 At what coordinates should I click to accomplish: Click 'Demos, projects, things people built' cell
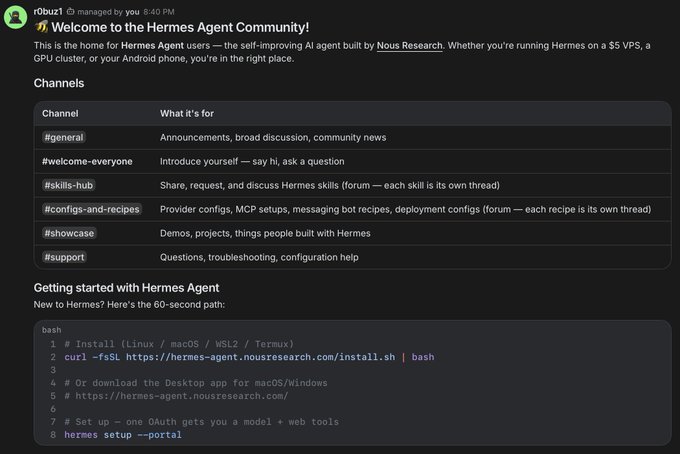point(265,233)
